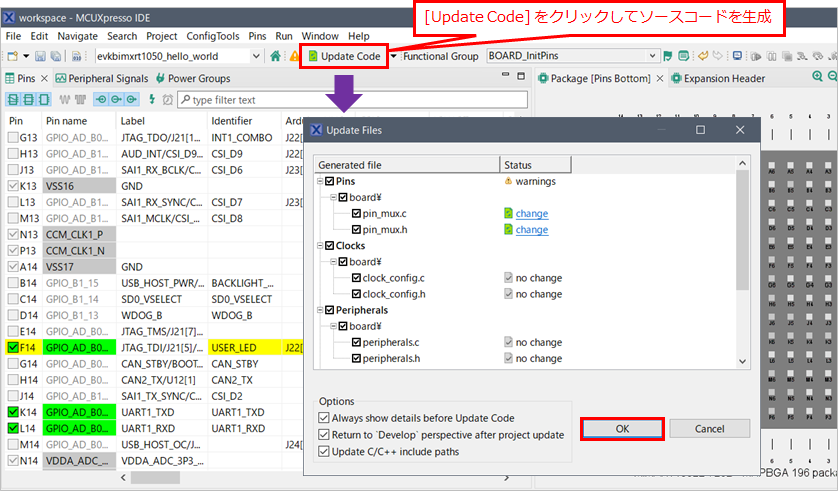Click the Save disk icon in toolbar

(40, 56)
